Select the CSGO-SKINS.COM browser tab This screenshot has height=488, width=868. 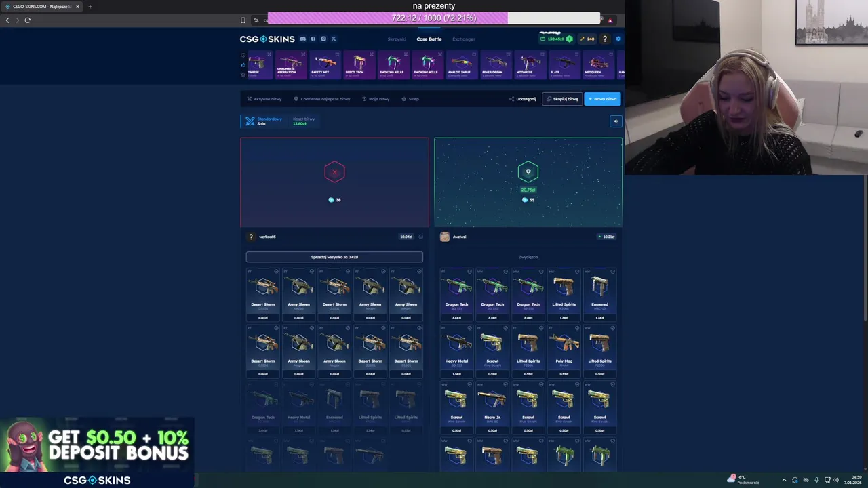pyautogui.click(x=42, y=7)
